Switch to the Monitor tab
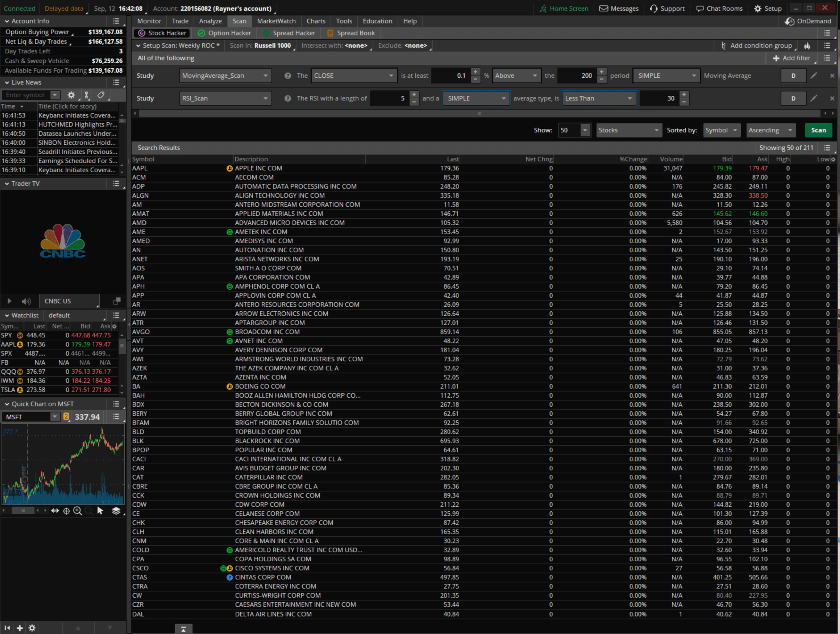840x634 pixels. (149, 21)
